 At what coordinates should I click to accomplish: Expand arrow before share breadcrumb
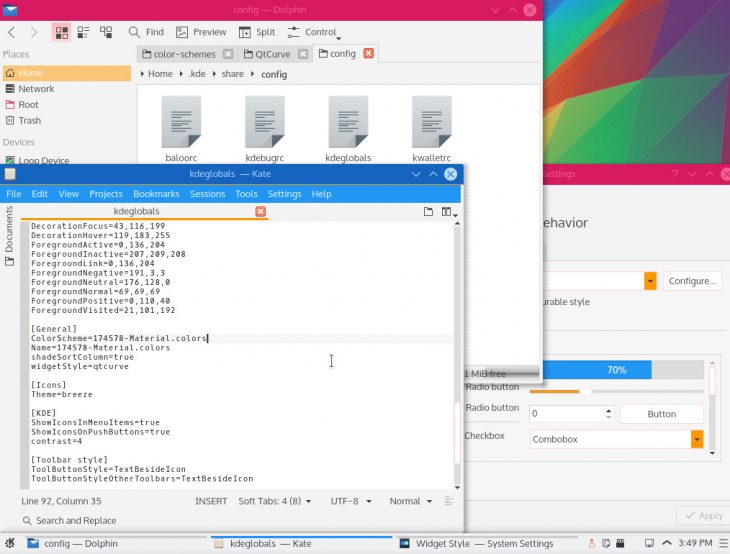214,74
